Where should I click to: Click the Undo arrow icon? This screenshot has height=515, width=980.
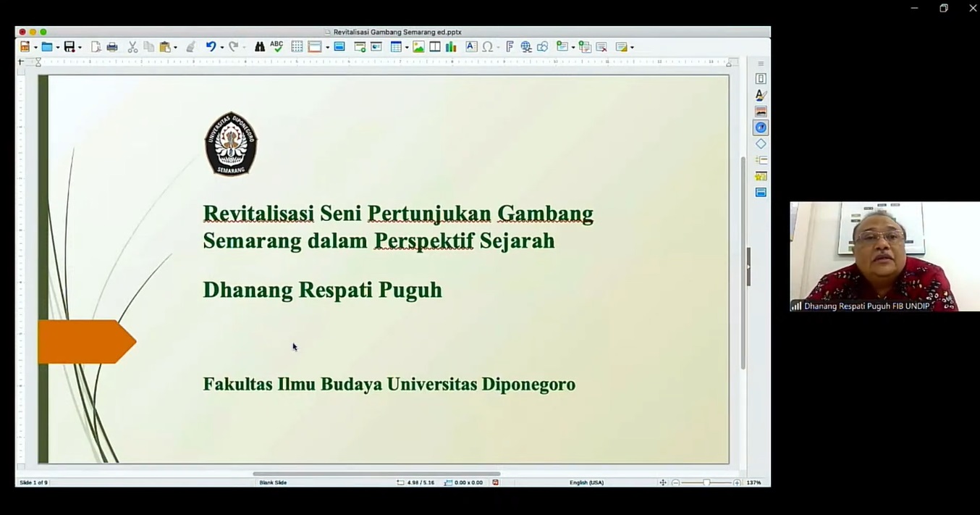(x=211, y=47)
